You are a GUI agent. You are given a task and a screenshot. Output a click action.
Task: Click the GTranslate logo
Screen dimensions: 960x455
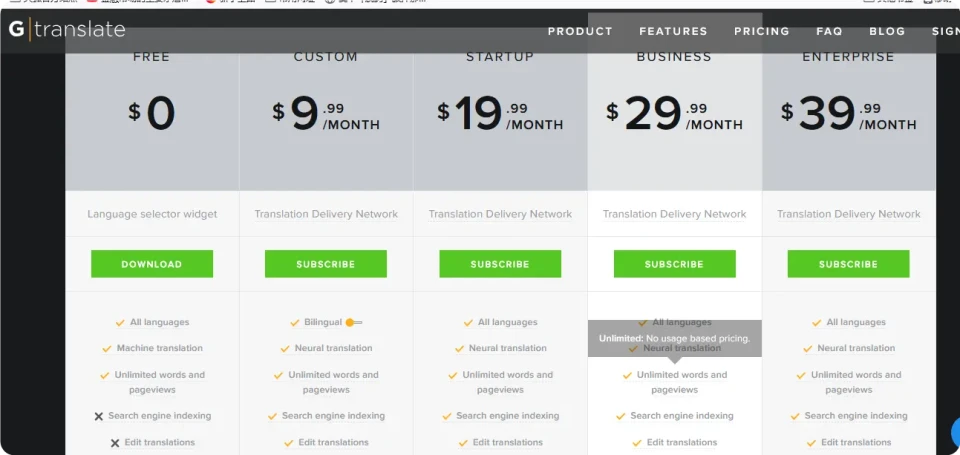(x=67, y=29)
